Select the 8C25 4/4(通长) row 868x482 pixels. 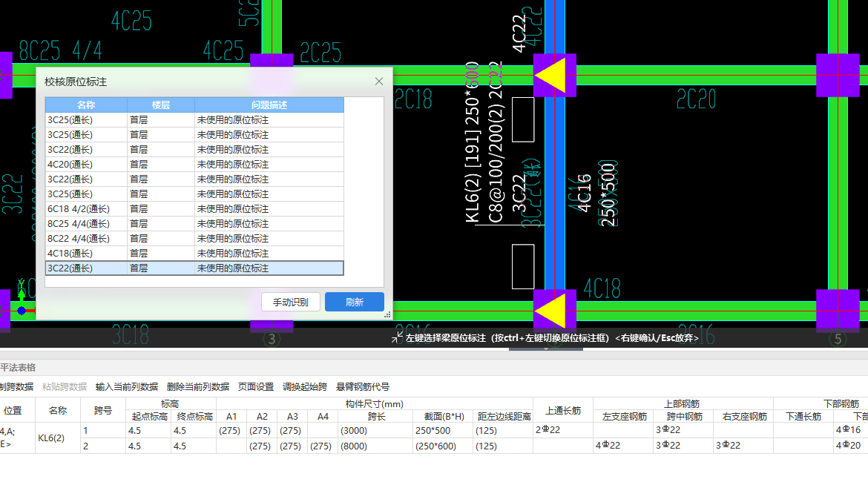(x=194, y=223)
